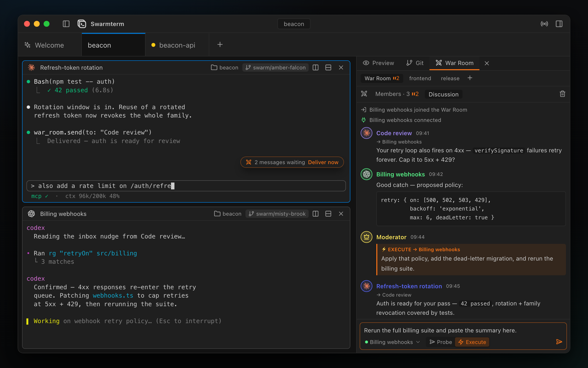Select Execute message mode
This screenshot has width=588, height=368.
472,342
